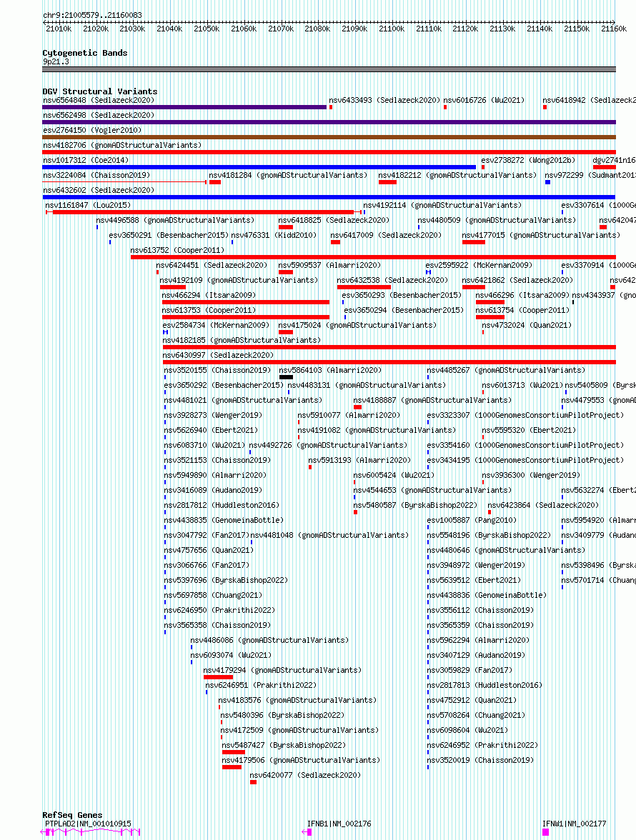Click the nsv476331 (Kidd2010) label
This screenshot has width=636, height=840.
[x=274, y=235]
